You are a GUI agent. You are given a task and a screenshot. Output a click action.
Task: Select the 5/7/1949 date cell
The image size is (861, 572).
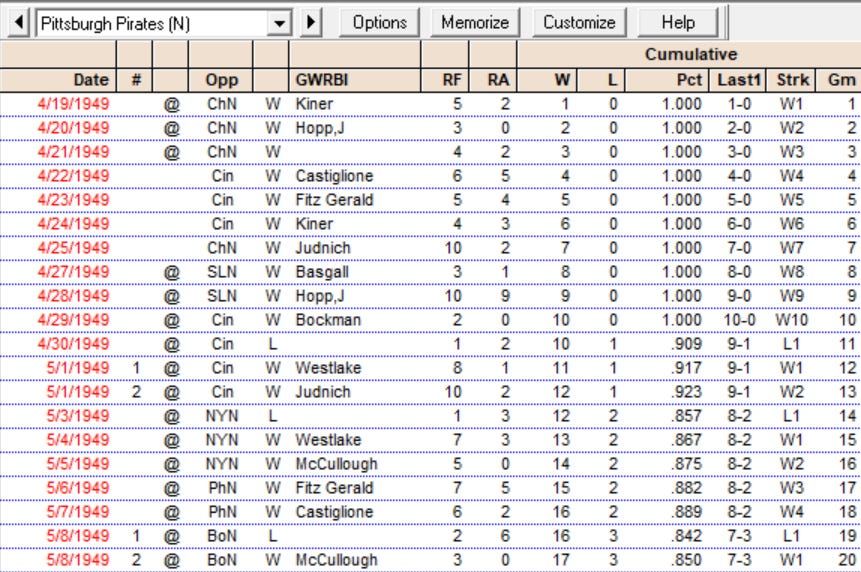[x=77, y=512]
